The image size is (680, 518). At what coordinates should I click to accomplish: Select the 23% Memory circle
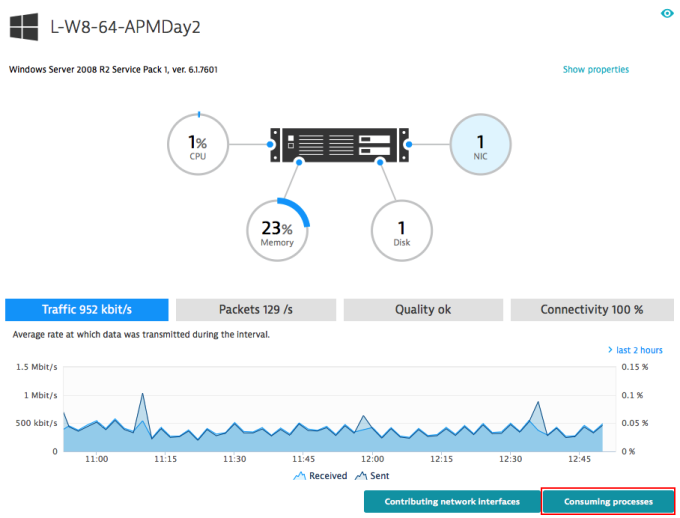(278, 230)
